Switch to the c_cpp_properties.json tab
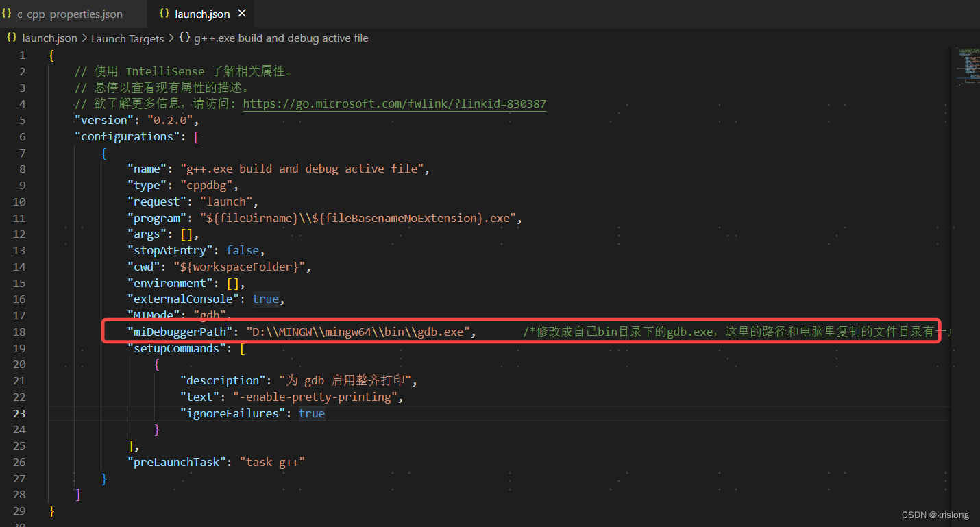980x527 pixels. click(x=73, y=14)
